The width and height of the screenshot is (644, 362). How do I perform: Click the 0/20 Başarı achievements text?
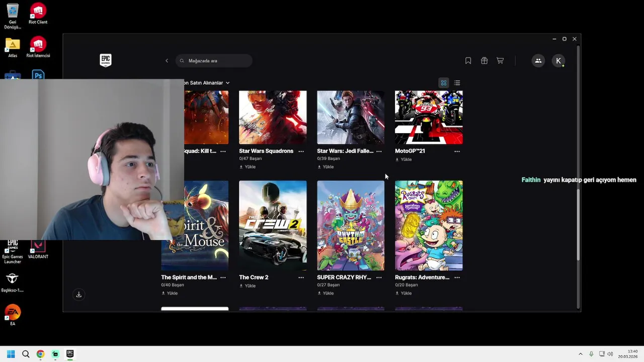pyautogui.click(x=407, y=285)
